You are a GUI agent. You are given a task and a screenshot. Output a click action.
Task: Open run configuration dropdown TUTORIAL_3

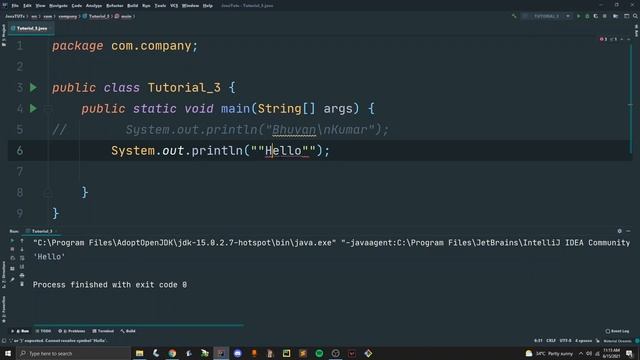tap(547, 16)
